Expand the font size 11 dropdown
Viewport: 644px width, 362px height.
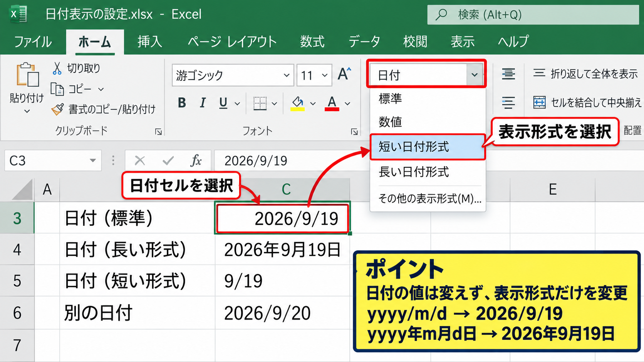coord(325,75)
